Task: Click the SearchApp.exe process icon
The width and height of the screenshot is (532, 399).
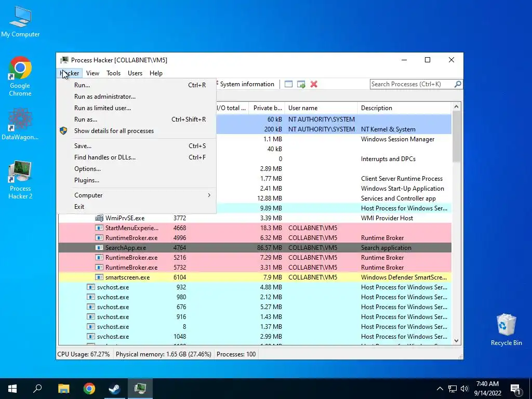Action: point(99,247)
